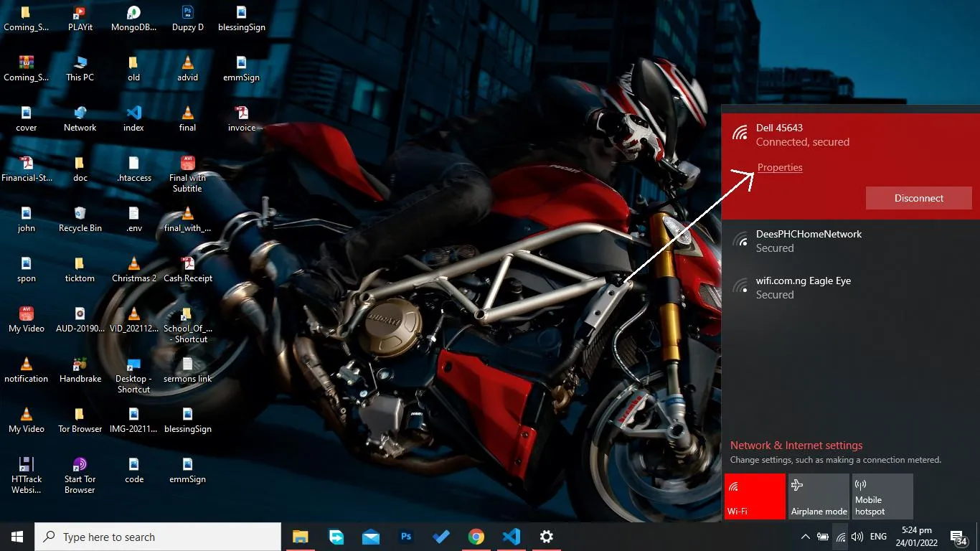Disconnect from Dell 45643 network
Viewport: 980px width, 551px height.
click(x=919, y=198)
